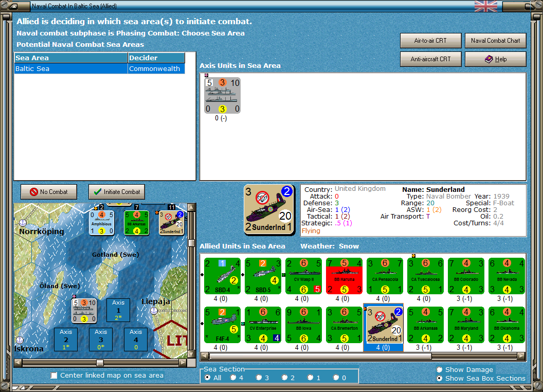The image size is (543, 392).
Task: Open the Air-to-air CRT
Action: (x=430, y=41)
